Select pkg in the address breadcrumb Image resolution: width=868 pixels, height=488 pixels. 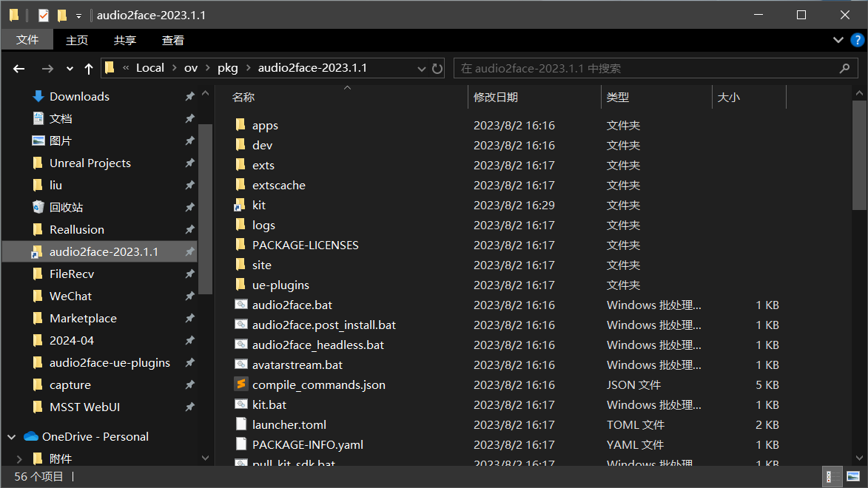[227, 68]
